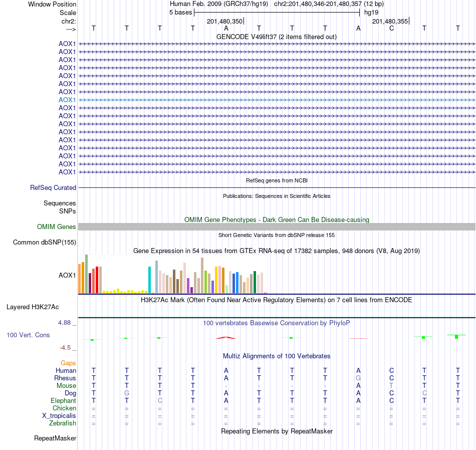Select the Mouse alignment row label
This screenshot has height=450, width=476.
click(x=66, y=386)
